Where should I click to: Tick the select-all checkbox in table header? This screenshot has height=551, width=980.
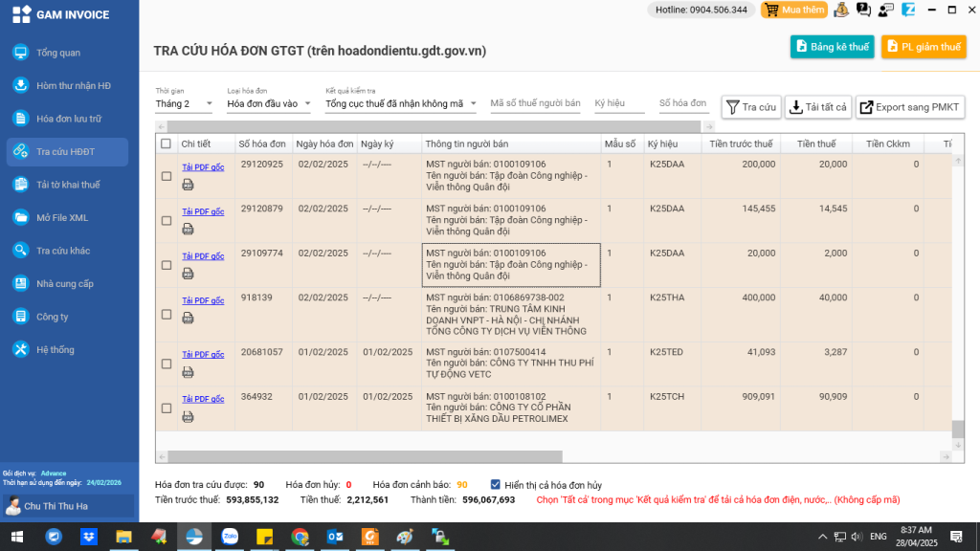166,143
